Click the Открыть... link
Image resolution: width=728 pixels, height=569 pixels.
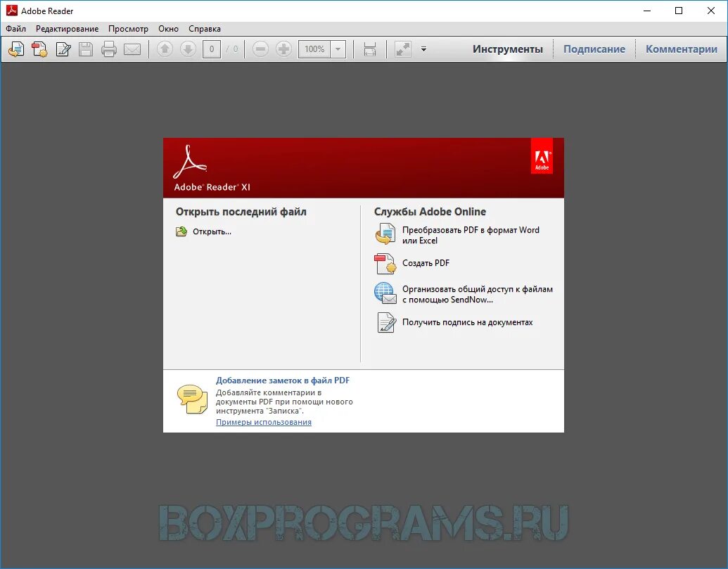point(212,231)
